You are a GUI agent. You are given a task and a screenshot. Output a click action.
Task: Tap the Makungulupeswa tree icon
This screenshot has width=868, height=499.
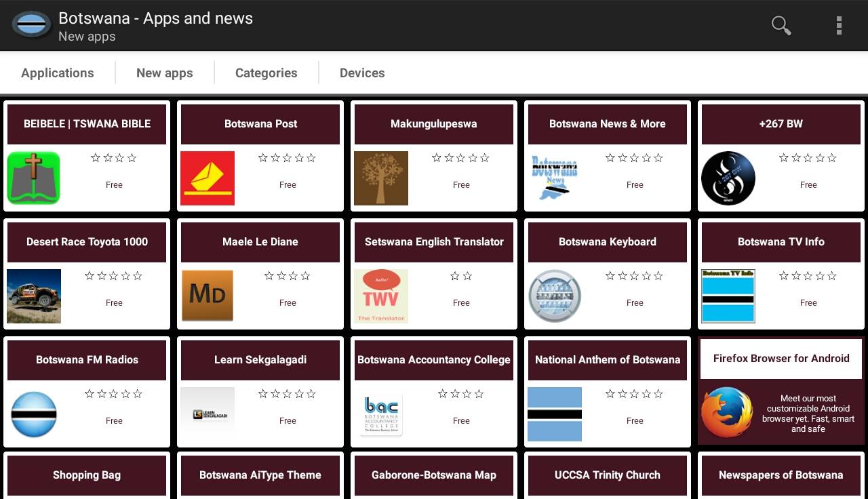(x=381, y=178)
